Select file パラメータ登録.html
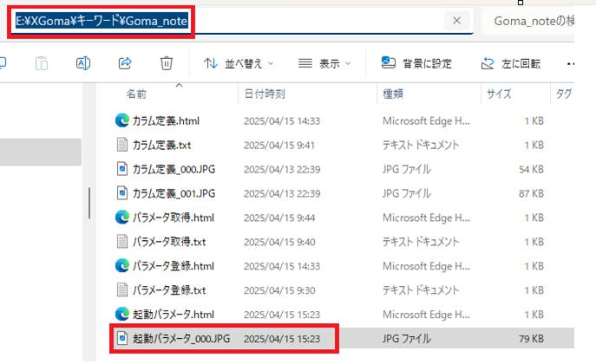 [174, 266]
